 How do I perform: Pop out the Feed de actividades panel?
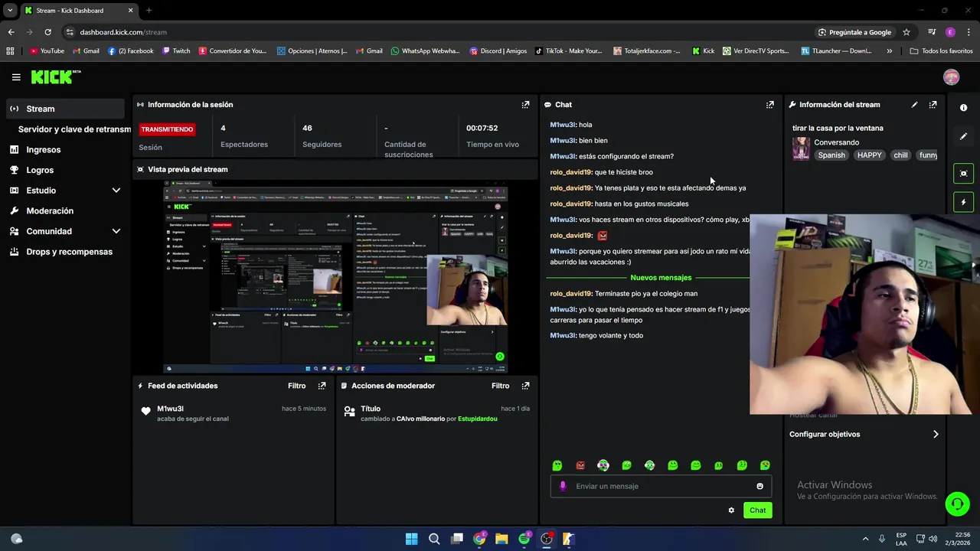[x=322, y=386]
